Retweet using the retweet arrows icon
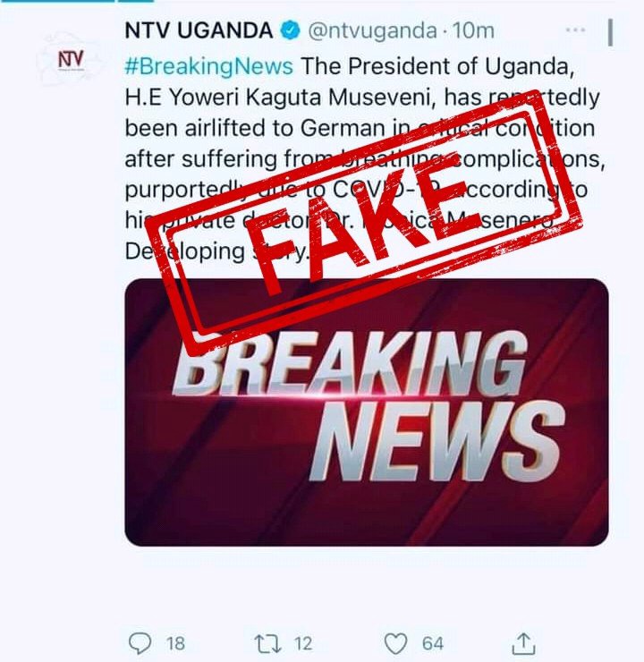The width and height of the screenshot is (644, 662). pyautogui.click(x=267, y=644)
